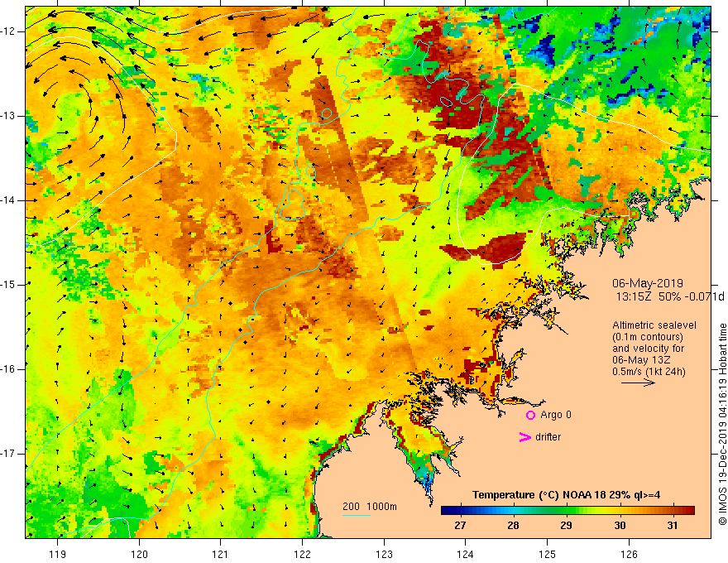Click the 'drifter' legend label
Screen dimensions: 728x563
[548, 436]
